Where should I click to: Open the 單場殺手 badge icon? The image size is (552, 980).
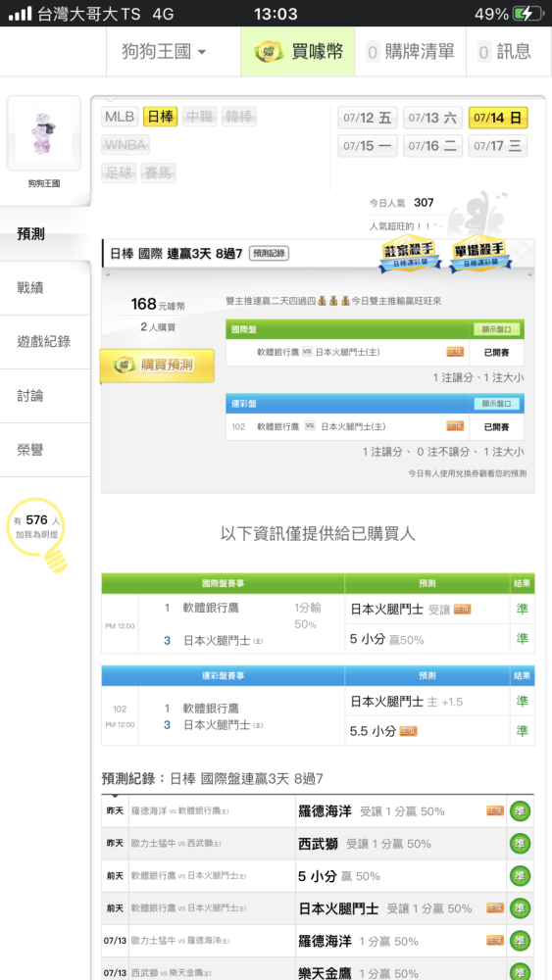click(x=480, y=254)
